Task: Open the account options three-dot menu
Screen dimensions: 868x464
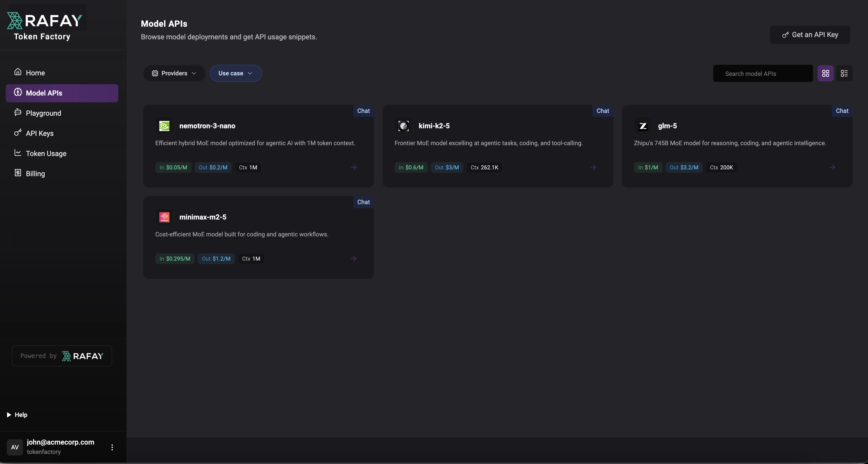Action: click(x=112, y=447)
